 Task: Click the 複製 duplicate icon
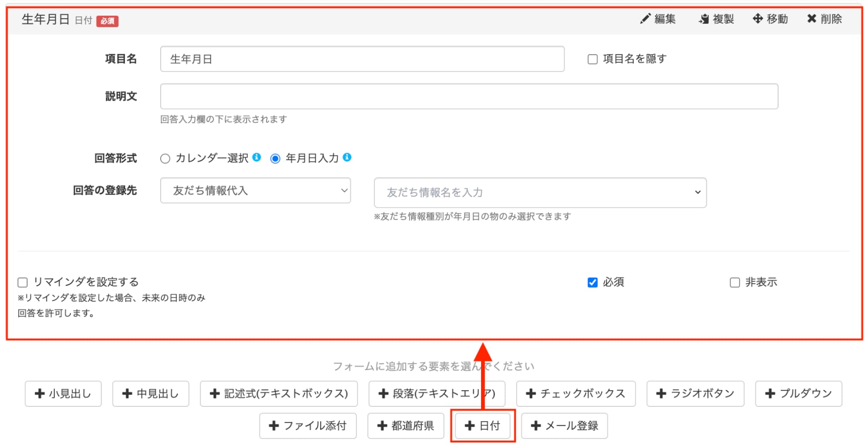703,19
